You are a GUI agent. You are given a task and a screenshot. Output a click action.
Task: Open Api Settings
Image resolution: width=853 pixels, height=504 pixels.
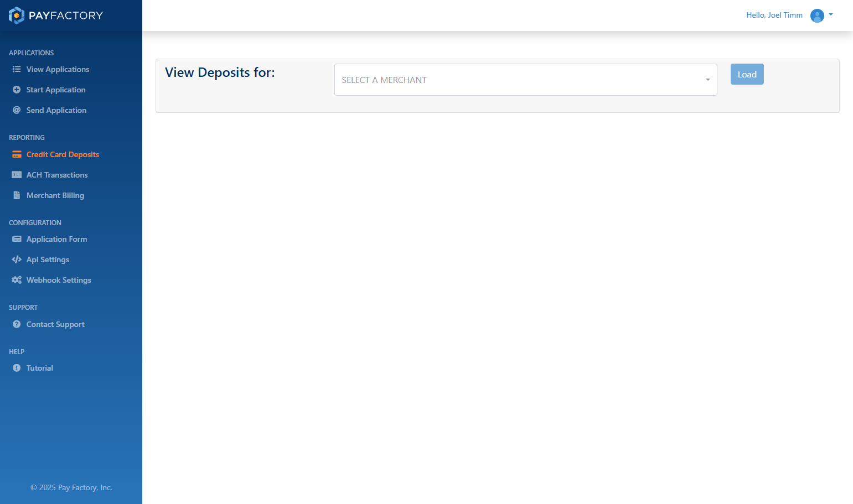tap(48, 259)
